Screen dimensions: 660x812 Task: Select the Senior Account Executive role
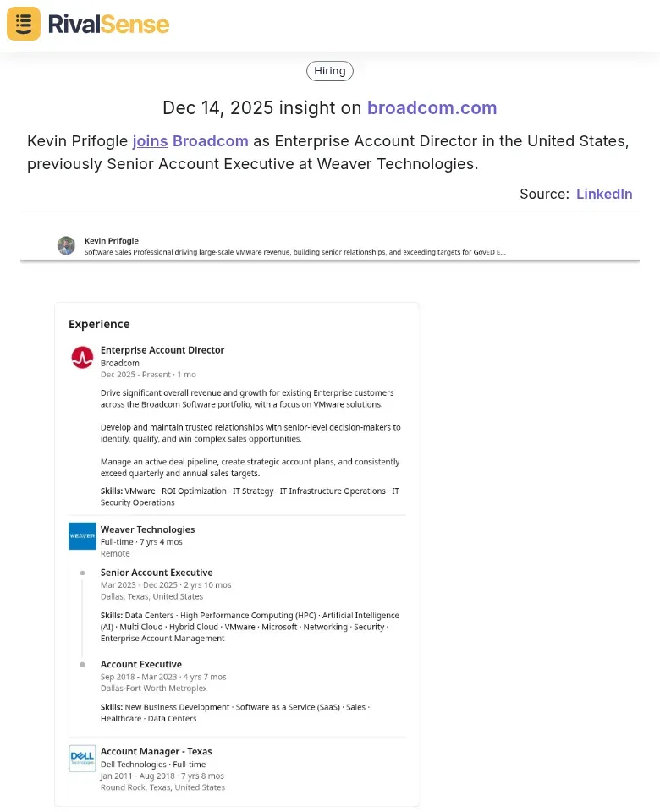157,573
